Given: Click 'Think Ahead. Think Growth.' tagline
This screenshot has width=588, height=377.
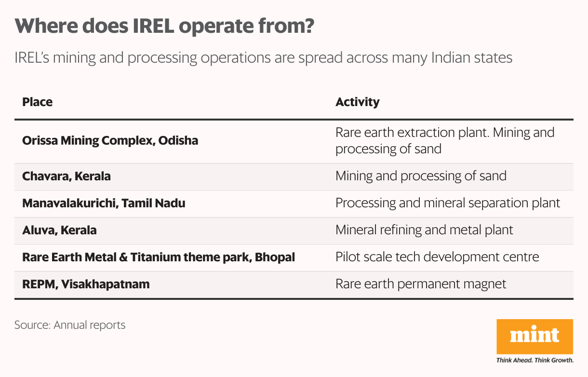Looking at the screenshot, I should [535, 360].
